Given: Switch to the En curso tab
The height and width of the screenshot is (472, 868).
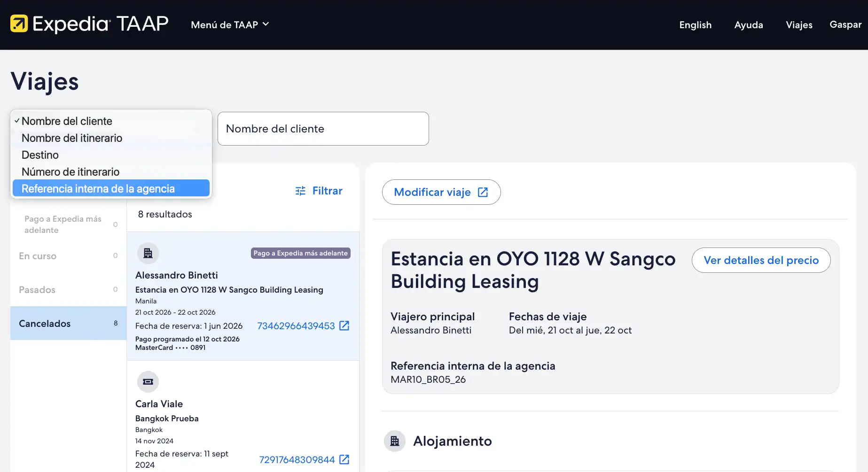Looking at the screenshot, I should tap(69, 256).
